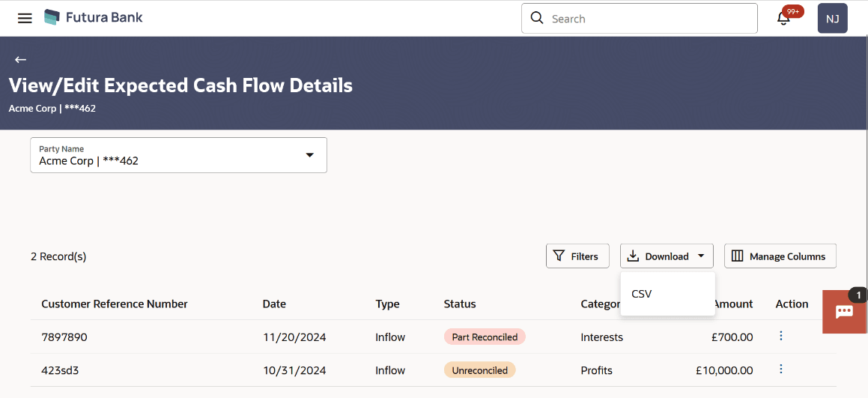868x398 pixels.
Task: Sort by Customer Reference Number column header
Action: coord(115,304)
